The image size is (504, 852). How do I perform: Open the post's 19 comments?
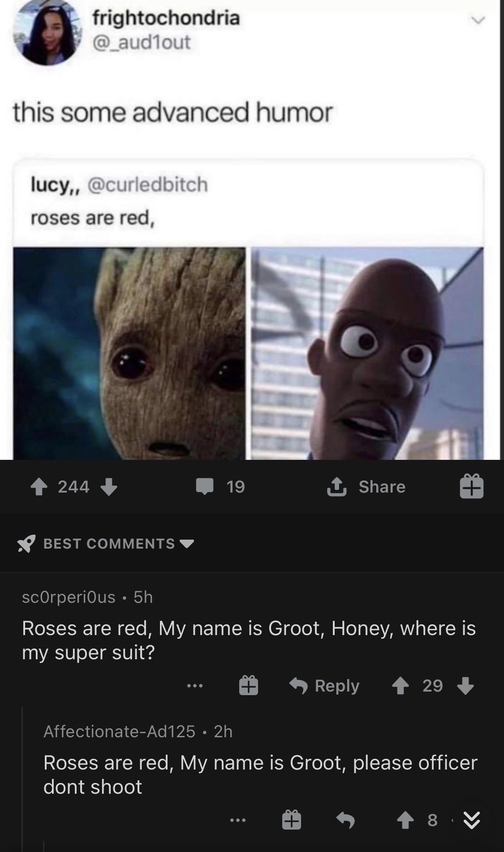click(220, 487)
